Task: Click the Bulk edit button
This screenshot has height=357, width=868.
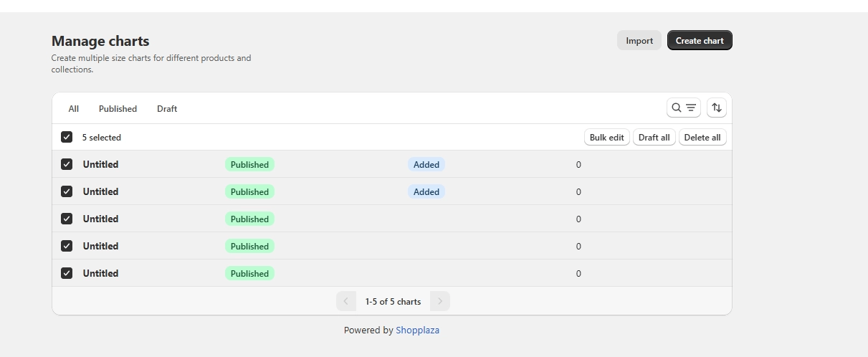Action: [607, 138]
